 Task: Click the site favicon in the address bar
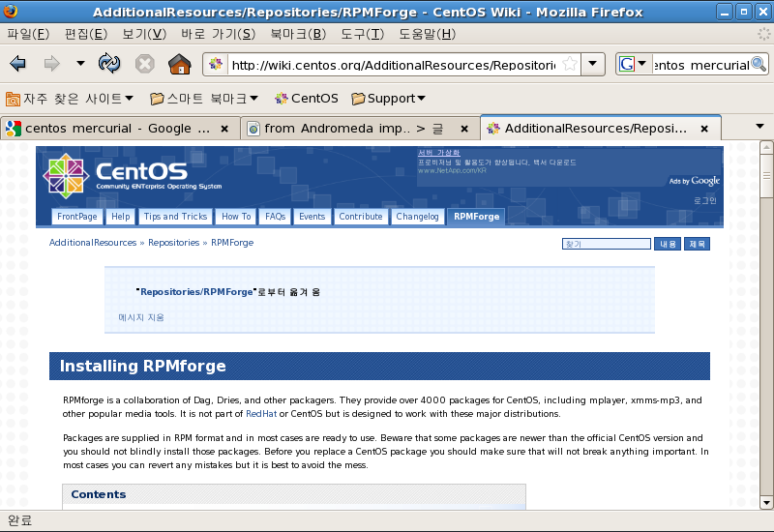[215, 64]
